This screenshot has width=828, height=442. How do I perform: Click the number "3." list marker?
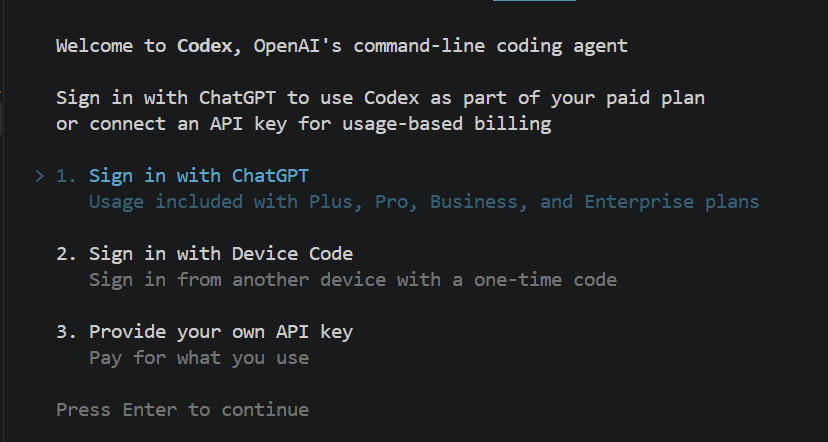(x=66, y=332)
